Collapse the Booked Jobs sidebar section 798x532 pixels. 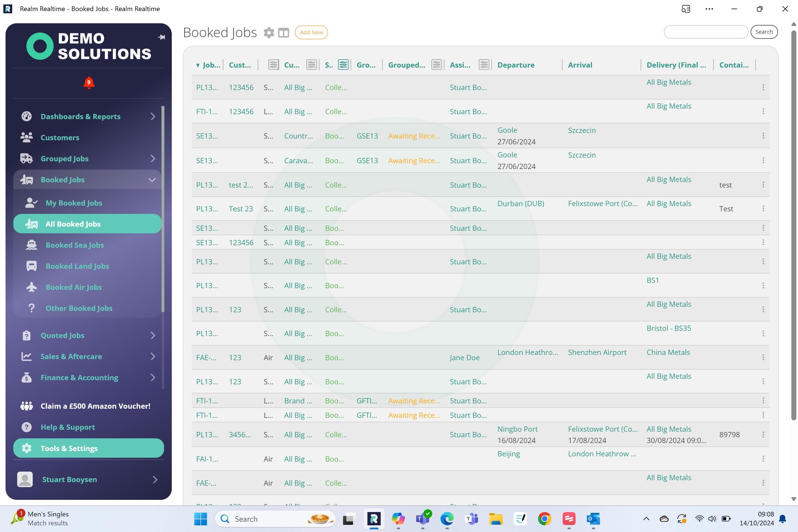pos(152,180)
